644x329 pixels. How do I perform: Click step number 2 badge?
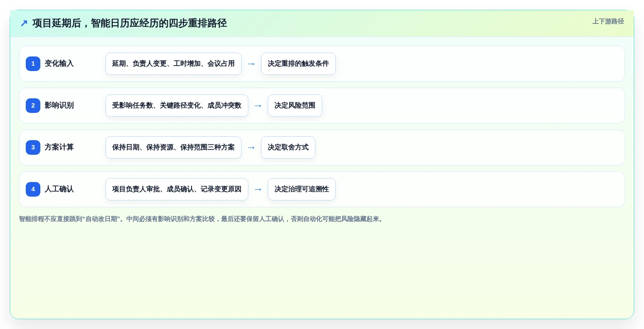coord(33,106)
